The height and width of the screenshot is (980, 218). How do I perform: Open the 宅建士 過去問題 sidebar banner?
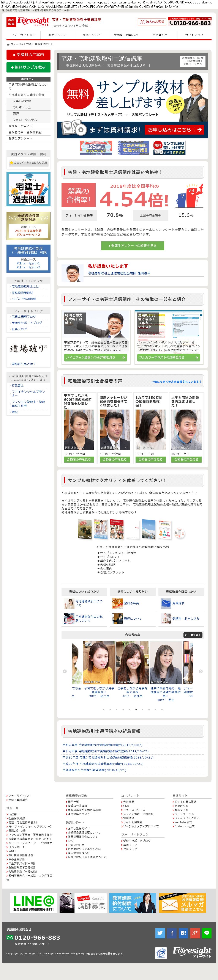tap(28, 189)
